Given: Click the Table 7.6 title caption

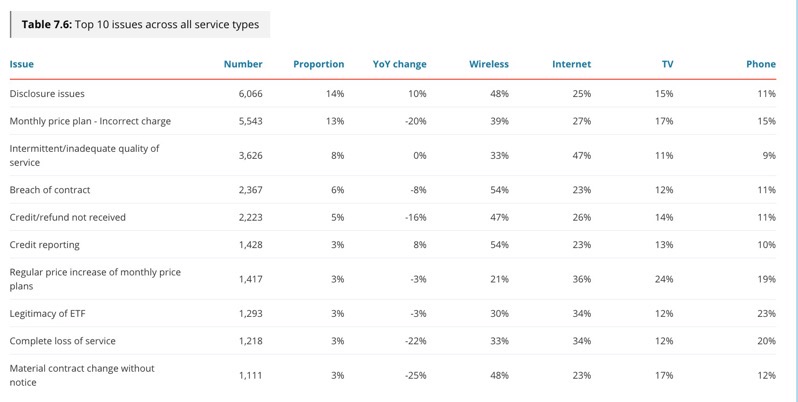Looking at the screenshot, I should click(x=140, y=24).
